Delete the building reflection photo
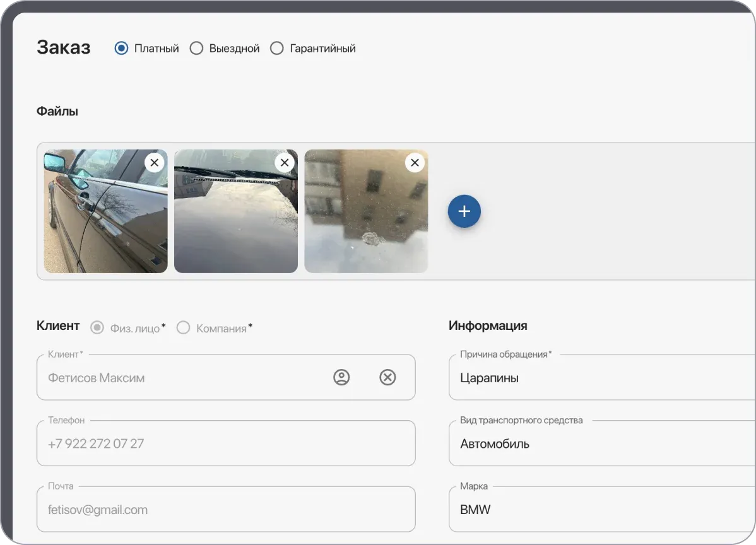The width and height of the screenshot is (756, 545). 414,163
